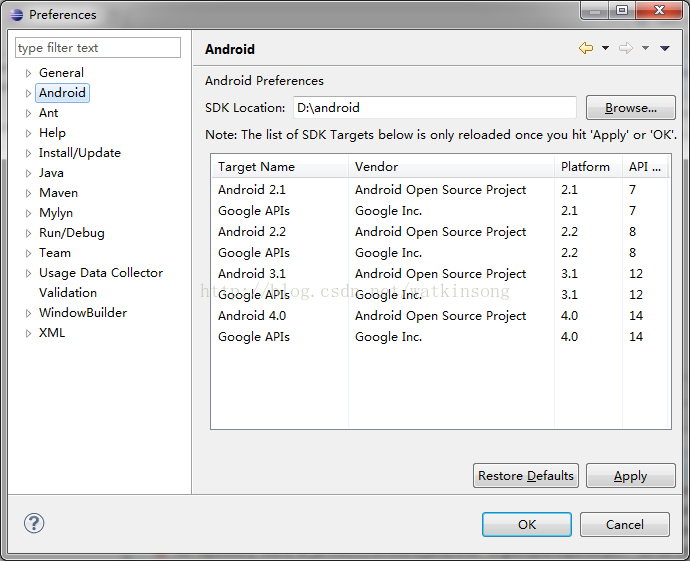Select Help in the preferences tree
The image size is (690, 561).
point(52,133)
